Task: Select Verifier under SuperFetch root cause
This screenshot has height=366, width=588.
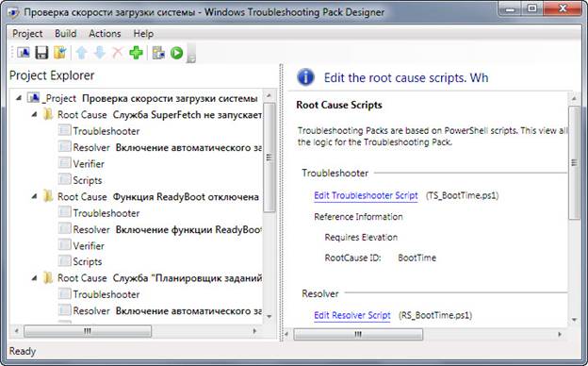Action: click(x=89, y=164)
